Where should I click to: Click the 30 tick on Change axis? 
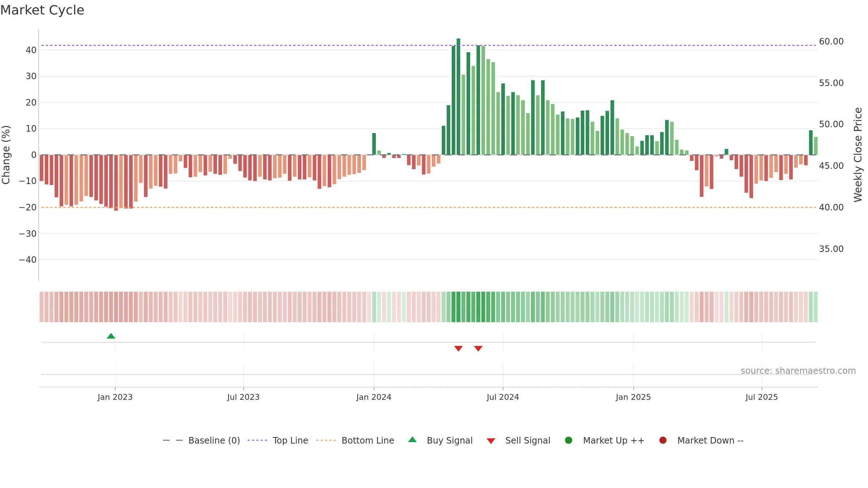click(x=31, y=76)
